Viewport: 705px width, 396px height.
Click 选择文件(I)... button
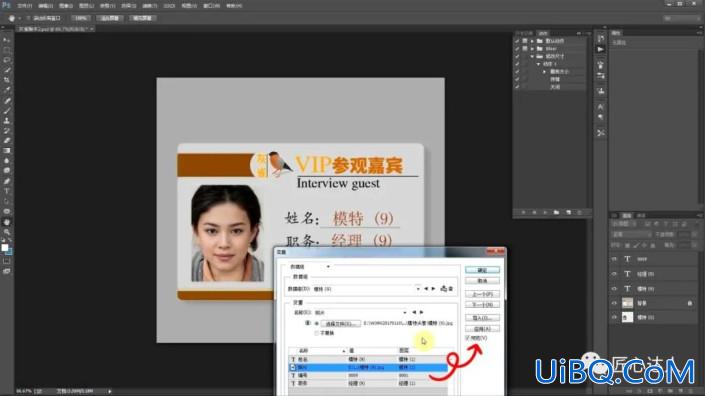tap(340, 324)
